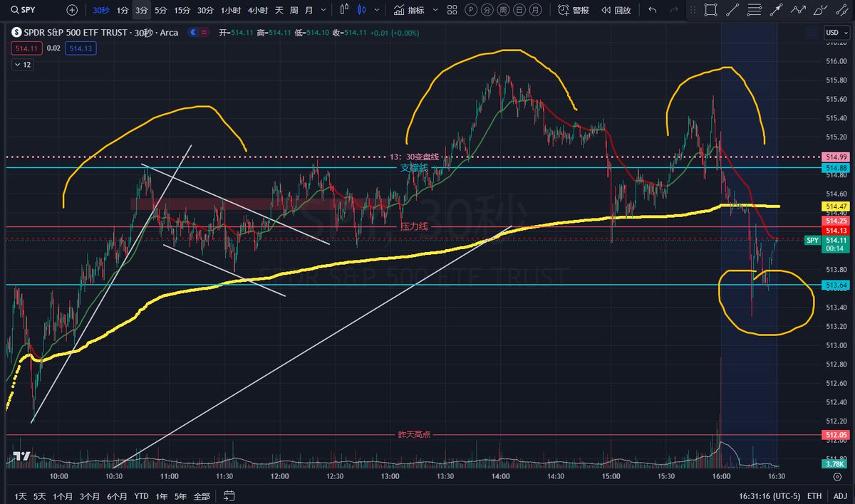The height and width of the screenshot is (504, 855).
Task: Select the 1小时 interval tab
Action: 231,10
